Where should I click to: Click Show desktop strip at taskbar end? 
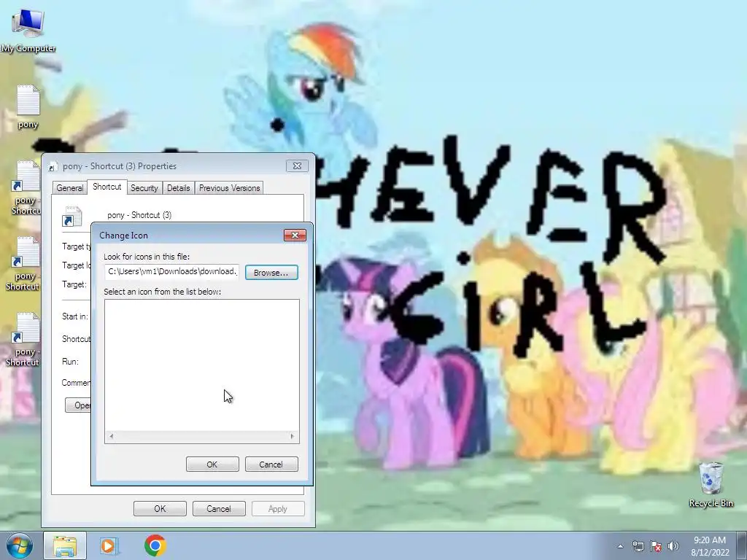(742, 545)
